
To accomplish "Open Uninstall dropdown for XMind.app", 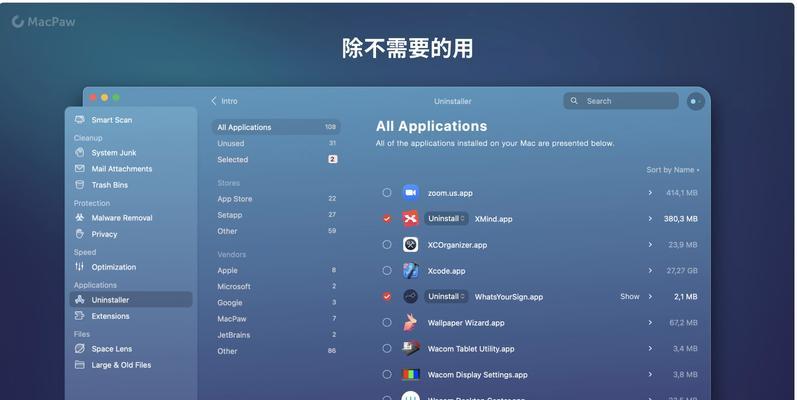I will click(x=446, y=219).
